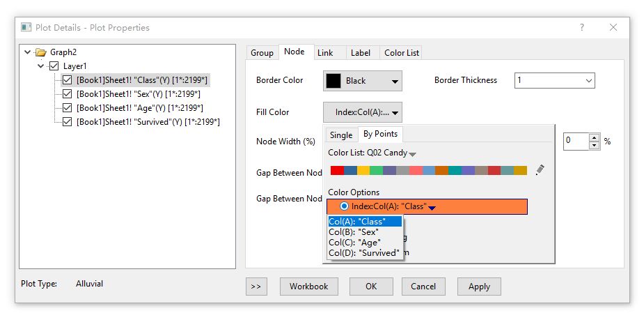644x320 pixels.
Task: Select the [Book1]Sheet1! "Age"(Y) tree row
Action: (x=140, y=108)
